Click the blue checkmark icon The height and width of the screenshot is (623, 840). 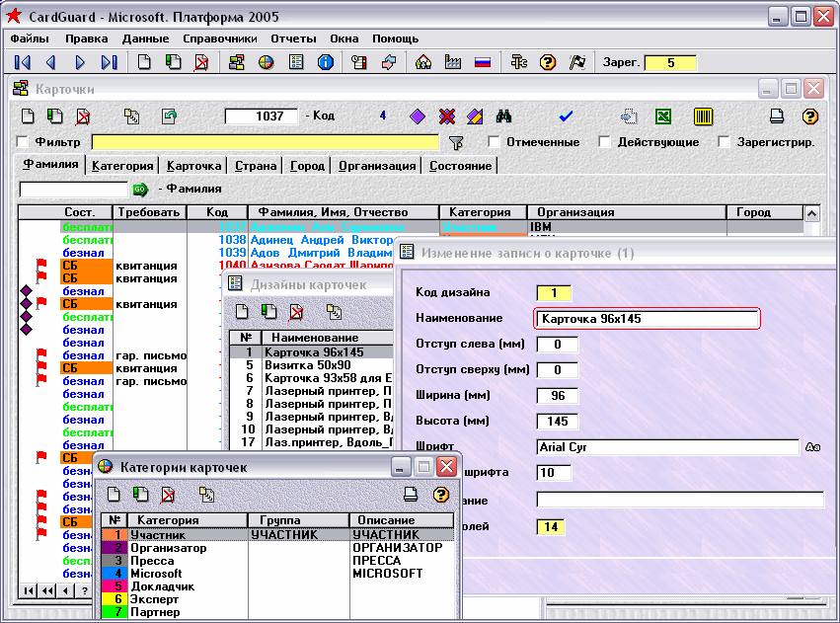click(566, 117)
